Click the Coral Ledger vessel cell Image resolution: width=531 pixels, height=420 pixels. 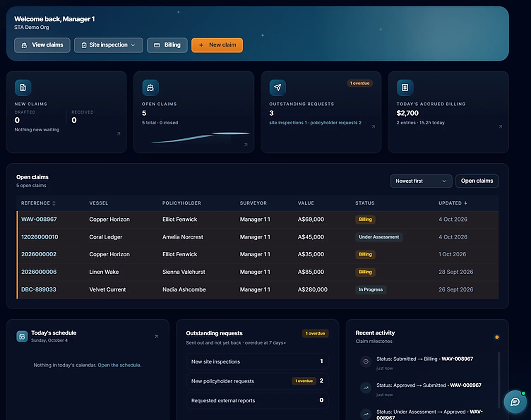(106, 237)
